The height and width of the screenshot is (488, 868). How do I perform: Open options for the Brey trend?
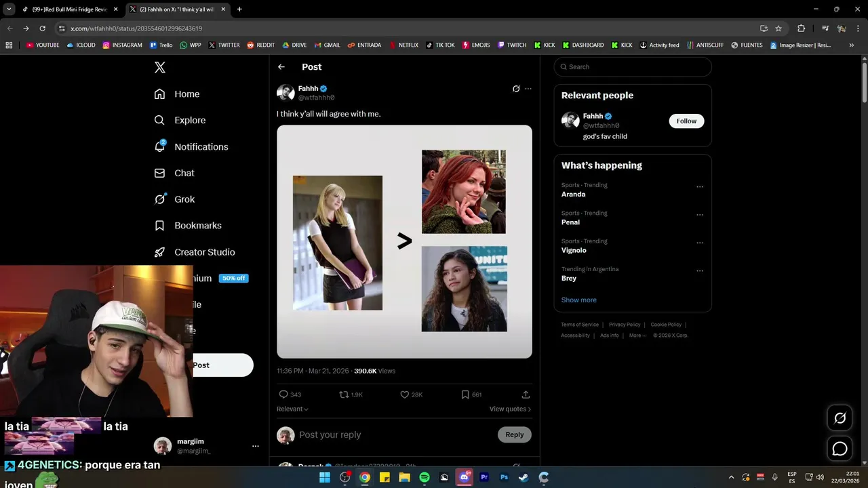click(x=700, y=270)
